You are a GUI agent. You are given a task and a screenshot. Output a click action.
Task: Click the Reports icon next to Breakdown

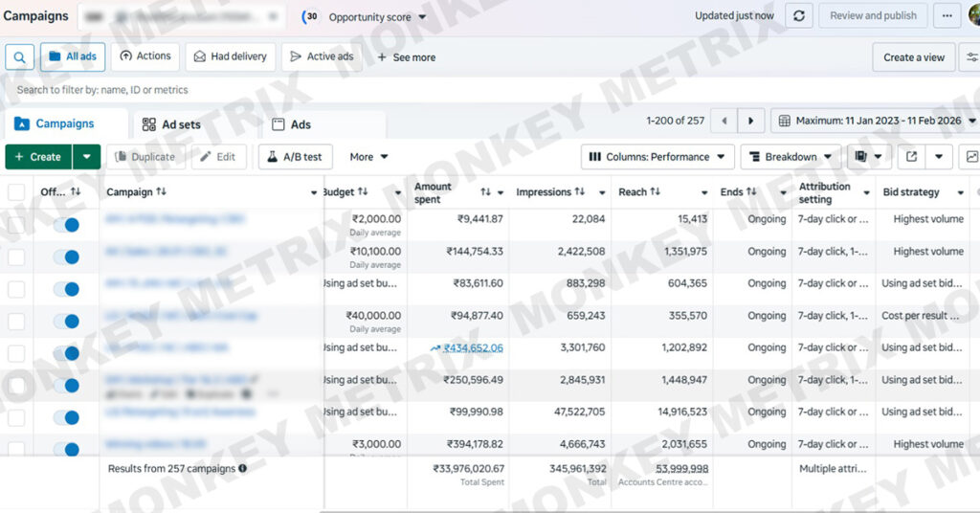tap(861, 157)
